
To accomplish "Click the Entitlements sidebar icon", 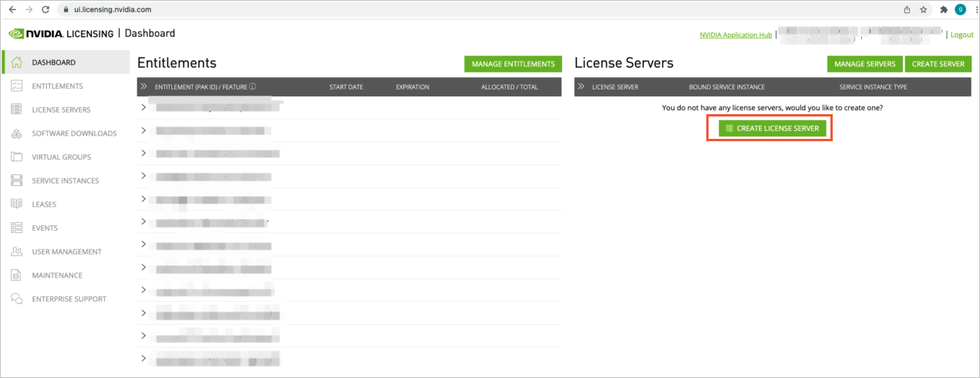I will point(17,86).
